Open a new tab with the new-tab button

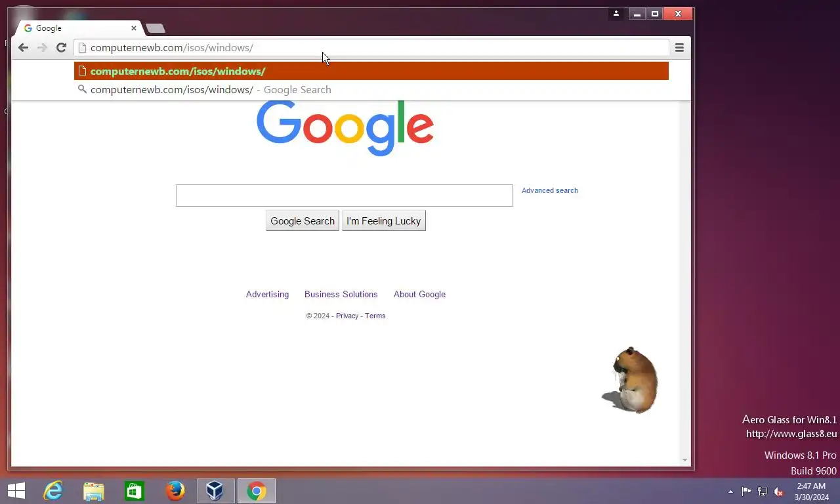point(156,28)
